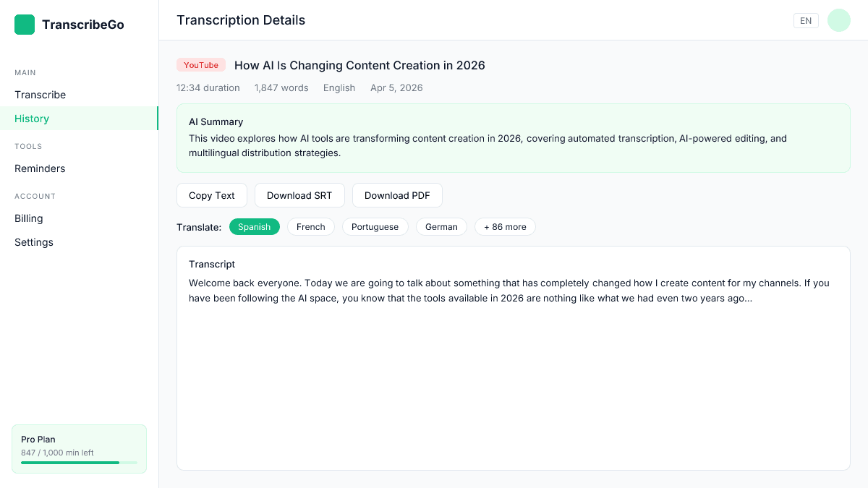Open the Transcribe page
The width and height of the screenshot is (868, 488).
coord(40,95)
